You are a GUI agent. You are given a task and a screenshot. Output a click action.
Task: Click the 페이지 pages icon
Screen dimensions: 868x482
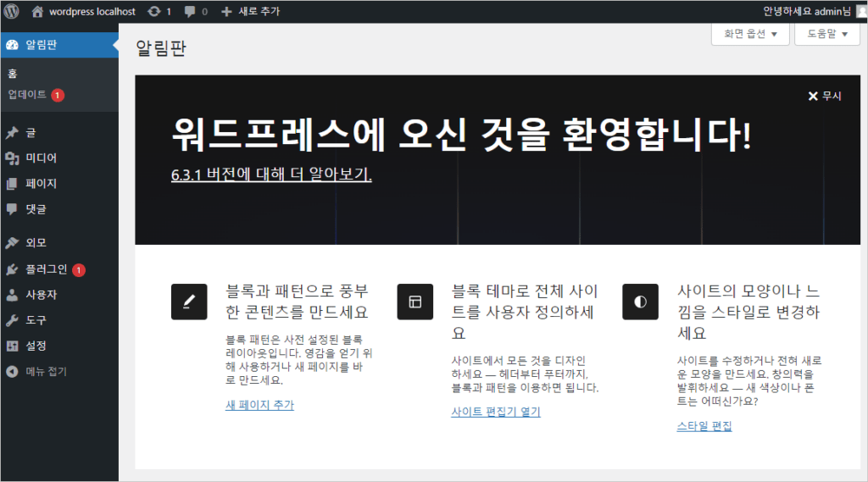[x=12, y=184]
